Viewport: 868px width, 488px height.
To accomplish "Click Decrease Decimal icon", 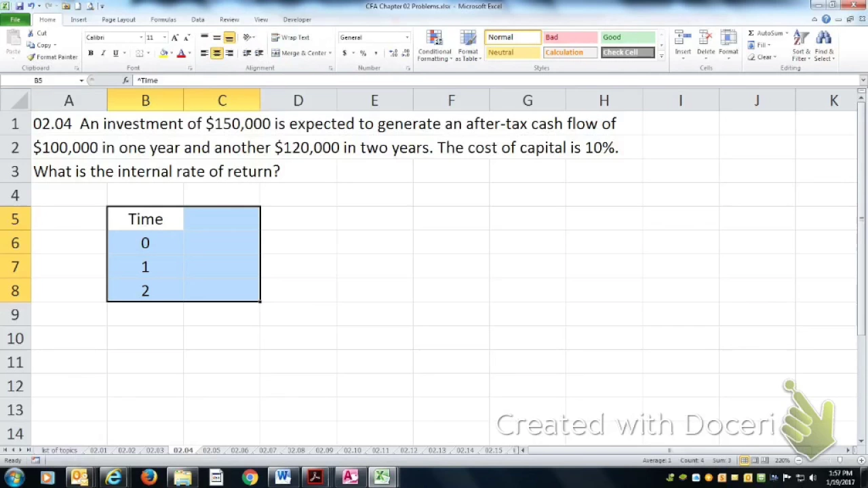I will coord(406,53).
